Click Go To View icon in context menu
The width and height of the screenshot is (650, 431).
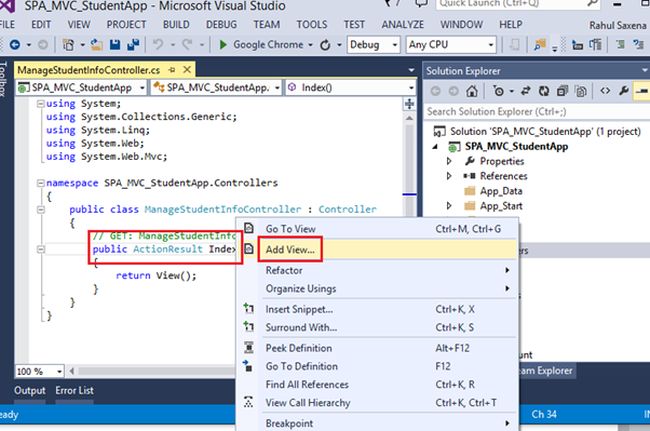[x=249, y=229]
